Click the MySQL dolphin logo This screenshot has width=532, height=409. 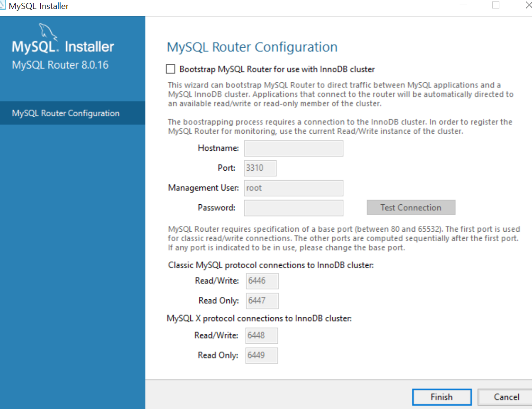tap(48, 32)
